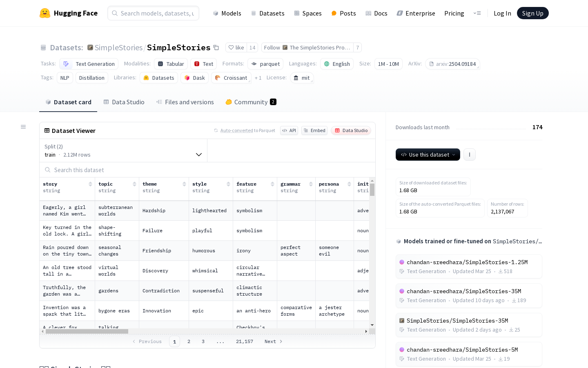
Task: Open the Files and versions tab
Action: [185, 102]
